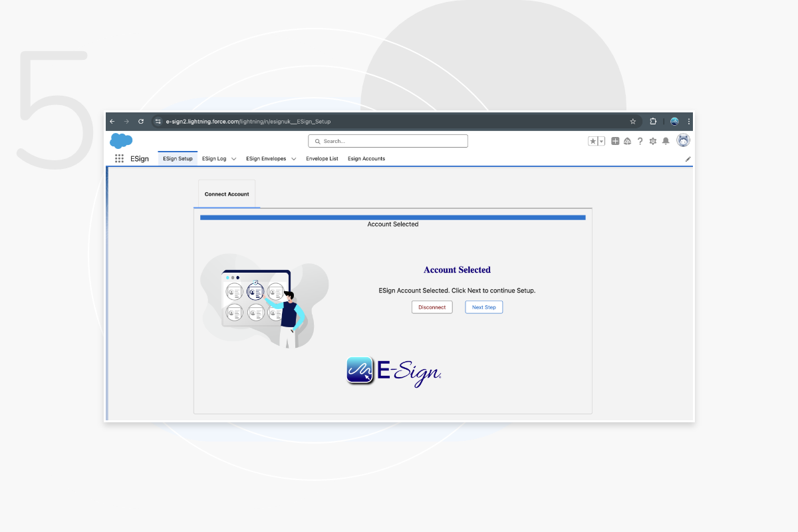
Task: Open the Notifications bell
Action: click(x=666, y=141)
